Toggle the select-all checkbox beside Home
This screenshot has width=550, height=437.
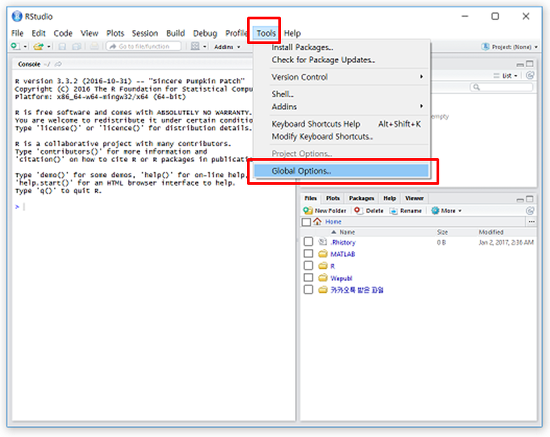click(306, 222)
